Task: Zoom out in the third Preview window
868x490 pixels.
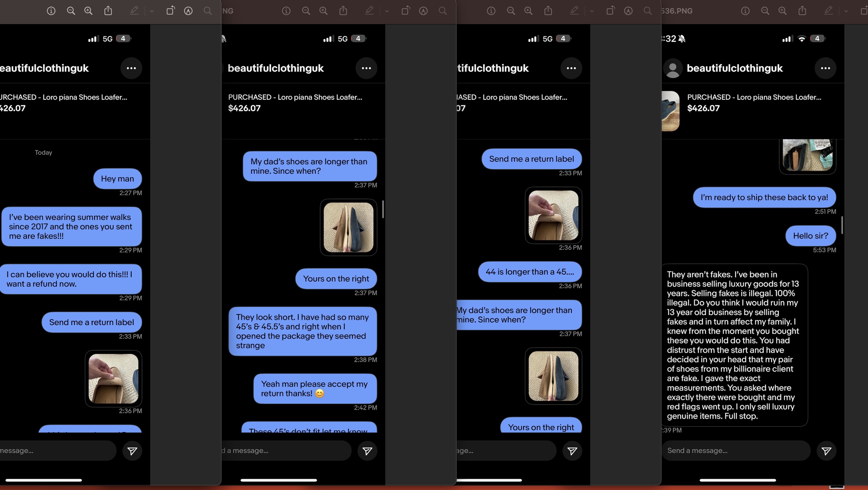Action: point(511,11)
